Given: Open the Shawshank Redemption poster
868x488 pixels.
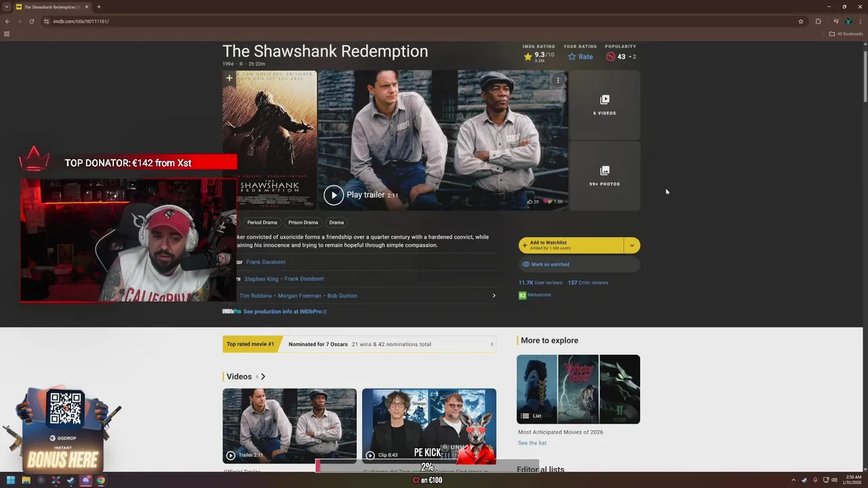Looking at the screenshot, I should 270,140.
